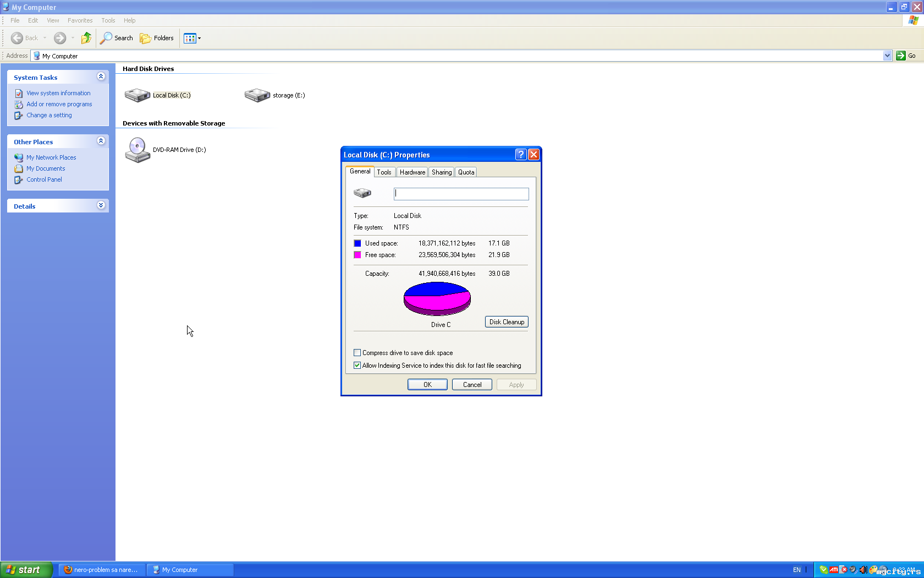Switch to nero-problem Firefox taskbar item
This screenshot has height=578, width=924.
(102, 570)
